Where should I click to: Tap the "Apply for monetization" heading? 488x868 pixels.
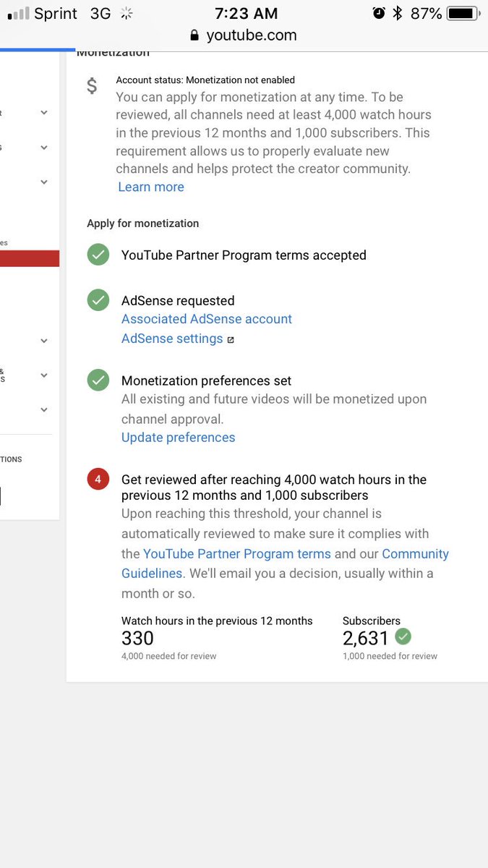click(x=142, y=224)
